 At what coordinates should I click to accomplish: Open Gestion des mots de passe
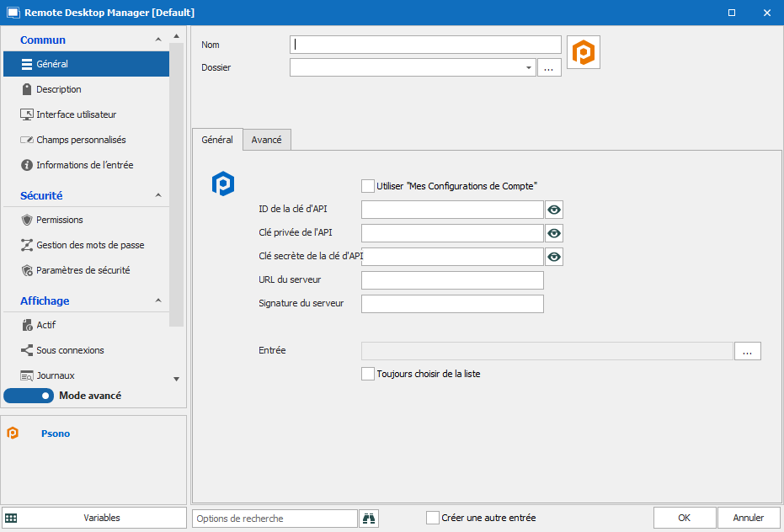89,245
